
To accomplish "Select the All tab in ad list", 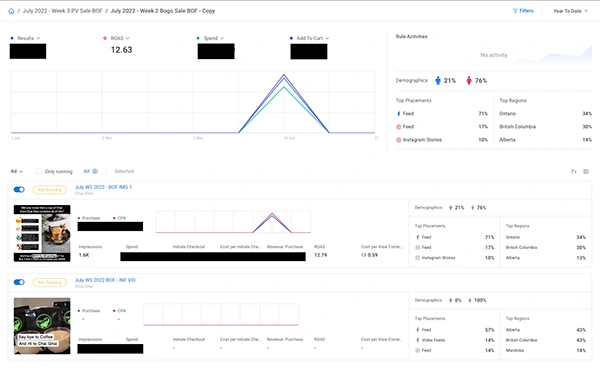I will pyautogui.click(x=91, y=171).
